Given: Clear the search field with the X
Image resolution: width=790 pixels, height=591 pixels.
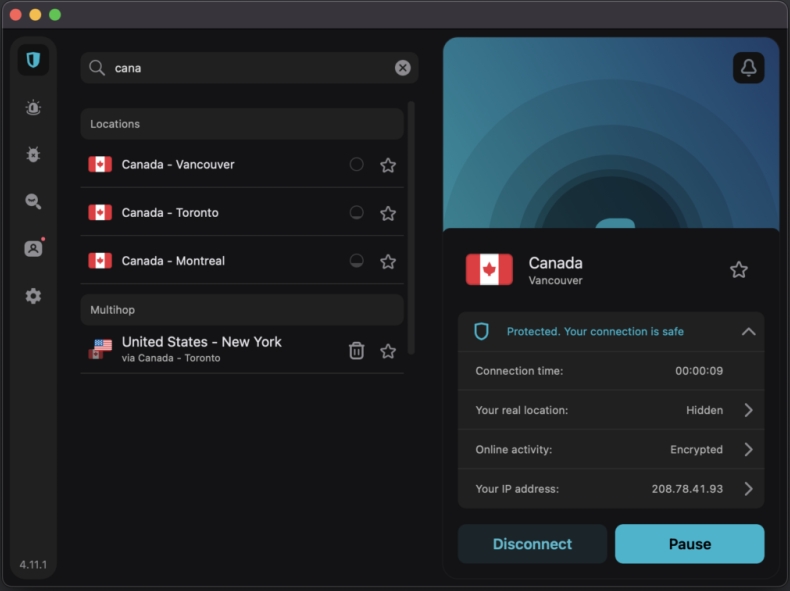Looking at the screenshot, I should coord(402,68).
